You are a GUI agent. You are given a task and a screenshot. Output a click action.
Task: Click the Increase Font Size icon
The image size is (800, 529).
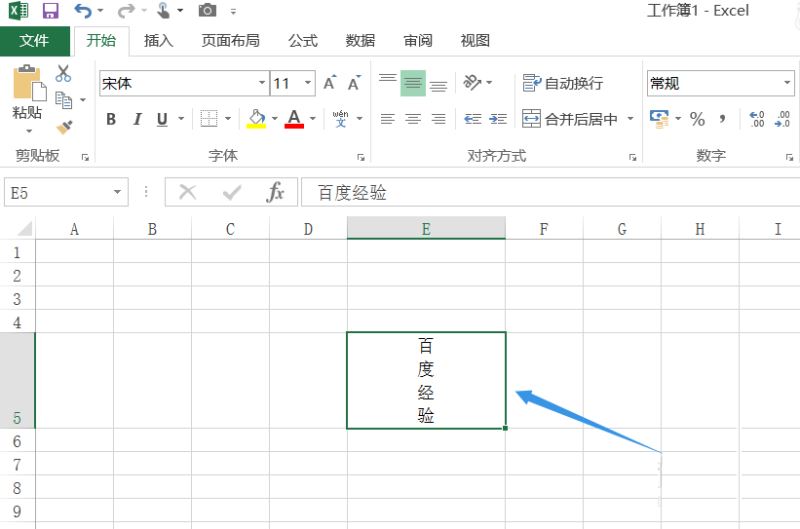[x=329, y=84]
